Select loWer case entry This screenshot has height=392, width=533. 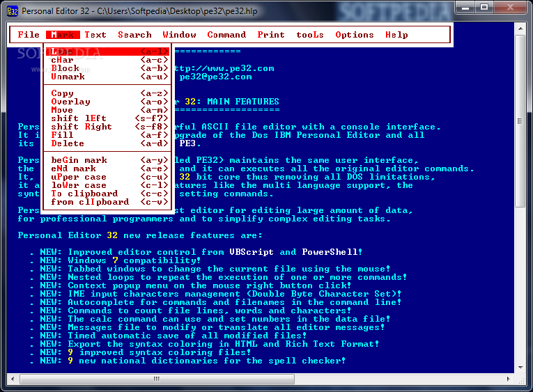click(107, 185)
